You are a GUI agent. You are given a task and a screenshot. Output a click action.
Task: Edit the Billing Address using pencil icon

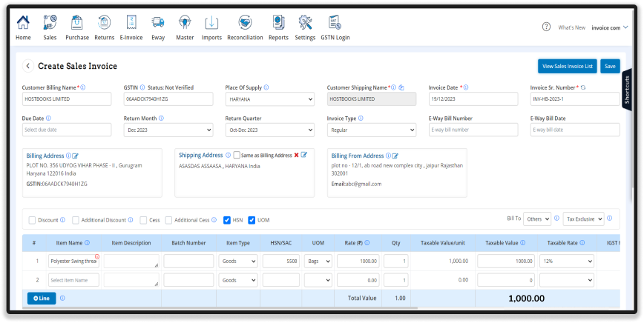[x=76, y=156]
